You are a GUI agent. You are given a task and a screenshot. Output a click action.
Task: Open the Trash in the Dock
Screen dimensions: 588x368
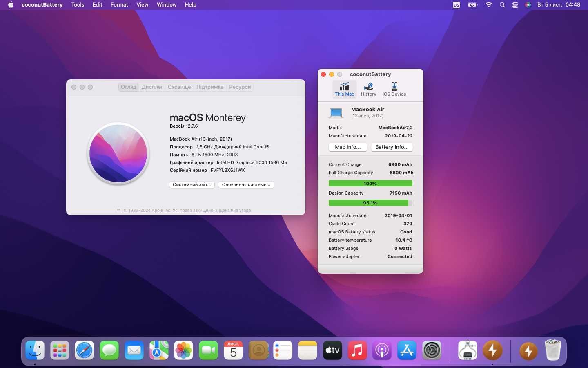pos(553,350)
